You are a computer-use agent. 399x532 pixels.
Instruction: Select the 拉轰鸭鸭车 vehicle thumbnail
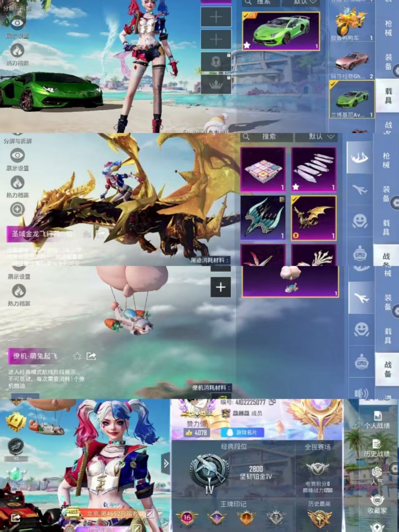(x=351, y=24)
